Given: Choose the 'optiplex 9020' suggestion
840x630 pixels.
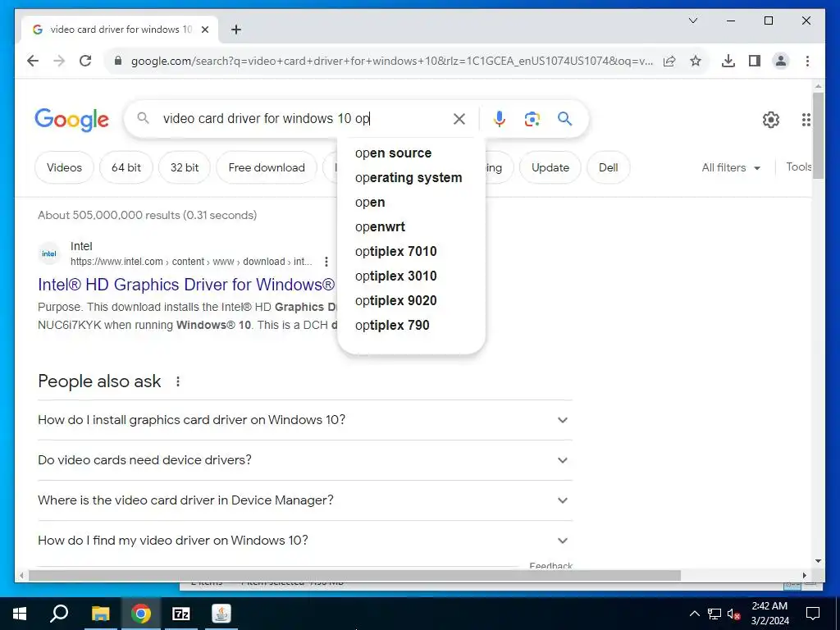Looking at the screenshot, I should point(411,301).
